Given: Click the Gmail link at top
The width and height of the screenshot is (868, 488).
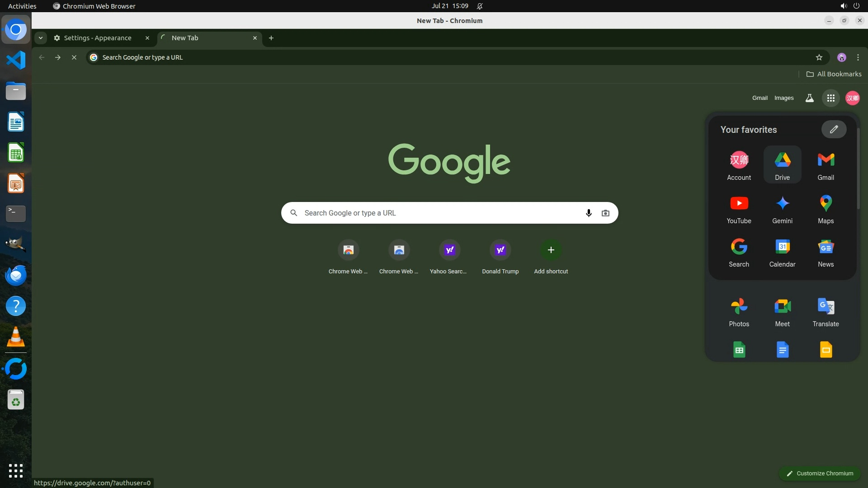Looking at the screenshot, I should coord(759,98).
